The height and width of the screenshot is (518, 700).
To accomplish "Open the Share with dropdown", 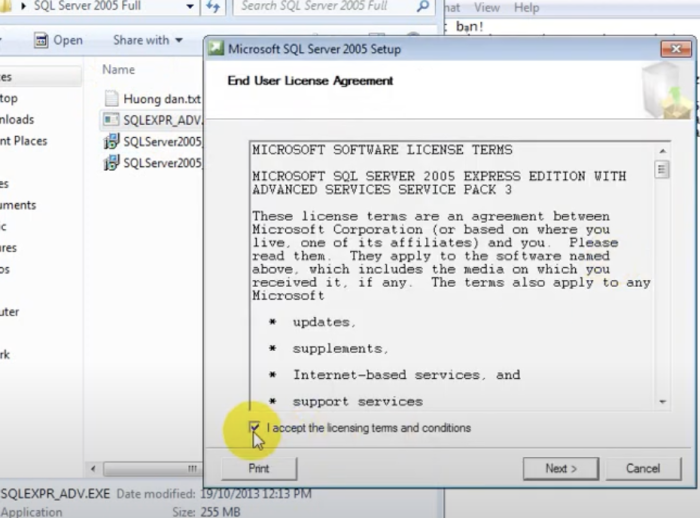I will click(148, 40).
